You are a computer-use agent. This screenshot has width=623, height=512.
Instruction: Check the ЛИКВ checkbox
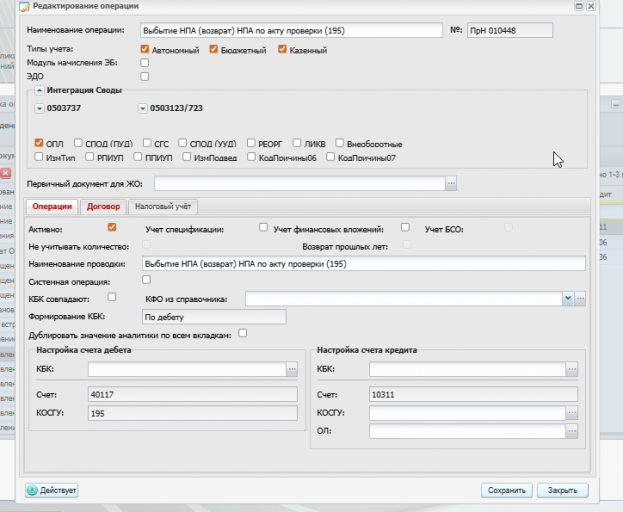coord(297,143)
